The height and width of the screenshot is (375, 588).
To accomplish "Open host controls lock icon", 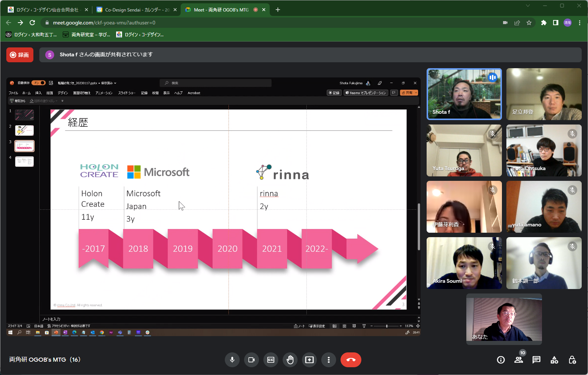I will click(572, 360).
